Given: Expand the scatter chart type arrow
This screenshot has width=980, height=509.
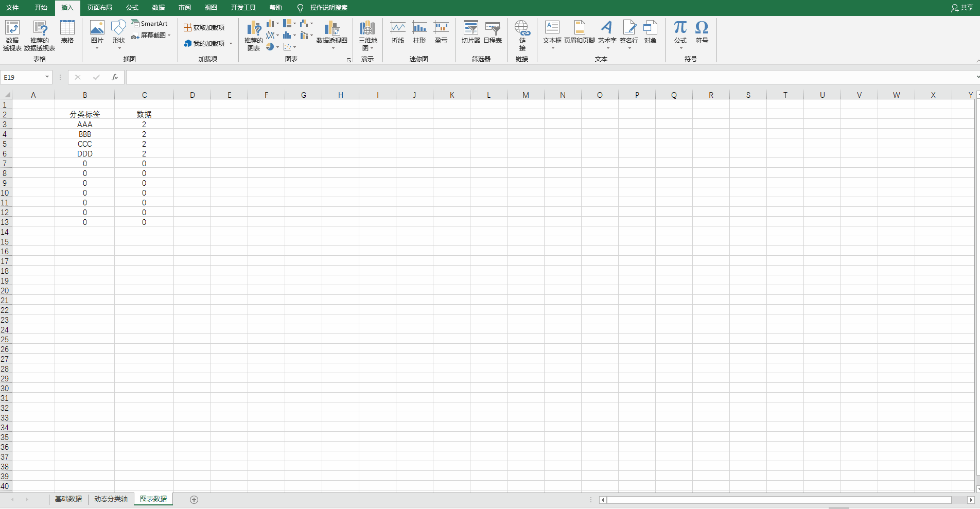Looking at the screenshot, I should 295,47.
